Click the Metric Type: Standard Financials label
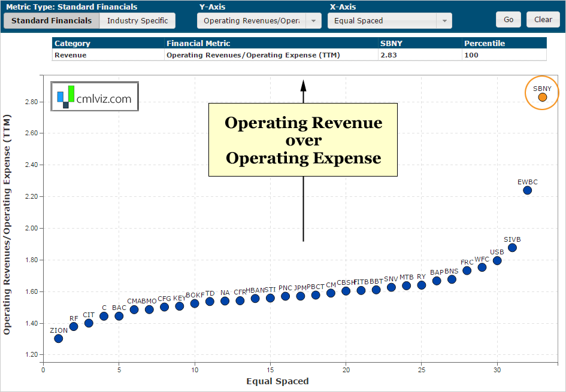 tap(71, 7)
